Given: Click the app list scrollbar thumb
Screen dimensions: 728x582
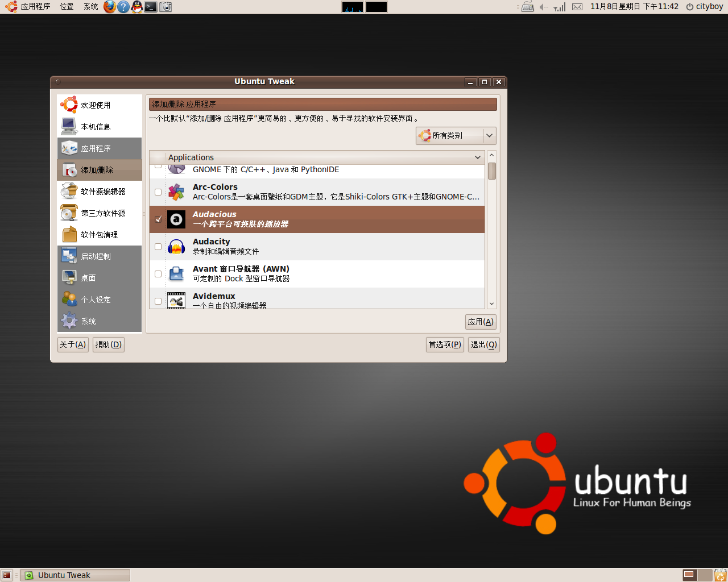Looking at the screenshot, I should (492, 171).
